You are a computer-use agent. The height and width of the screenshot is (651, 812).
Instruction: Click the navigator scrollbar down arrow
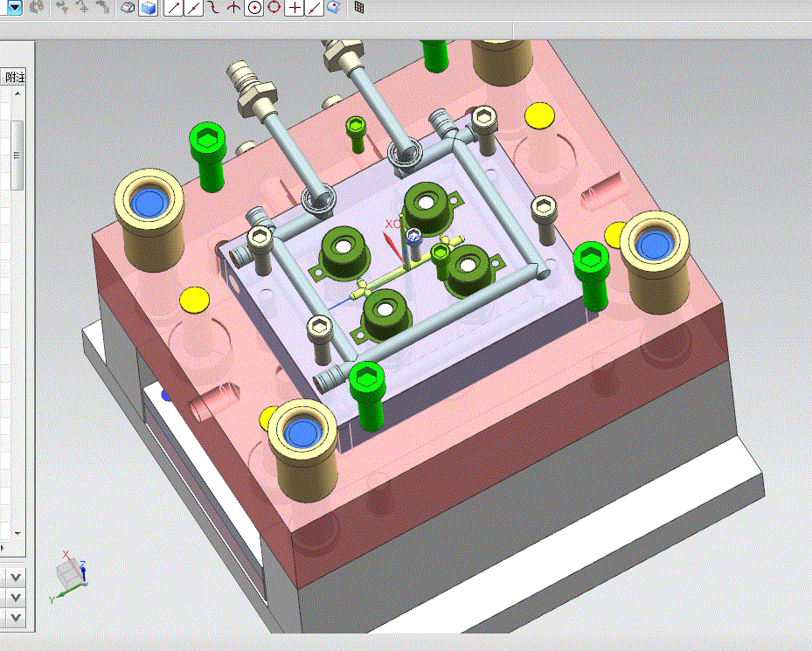click(17, 533)
